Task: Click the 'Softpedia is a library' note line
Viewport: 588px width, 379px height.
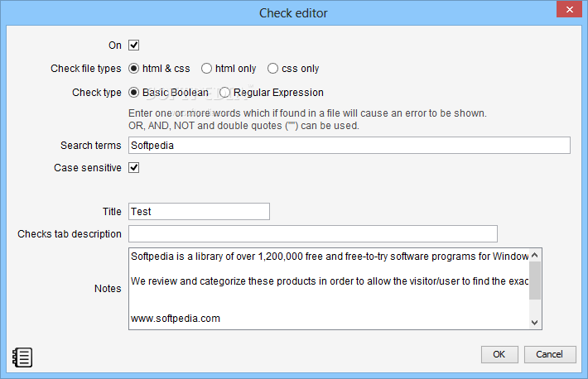Action: (330, 257)
